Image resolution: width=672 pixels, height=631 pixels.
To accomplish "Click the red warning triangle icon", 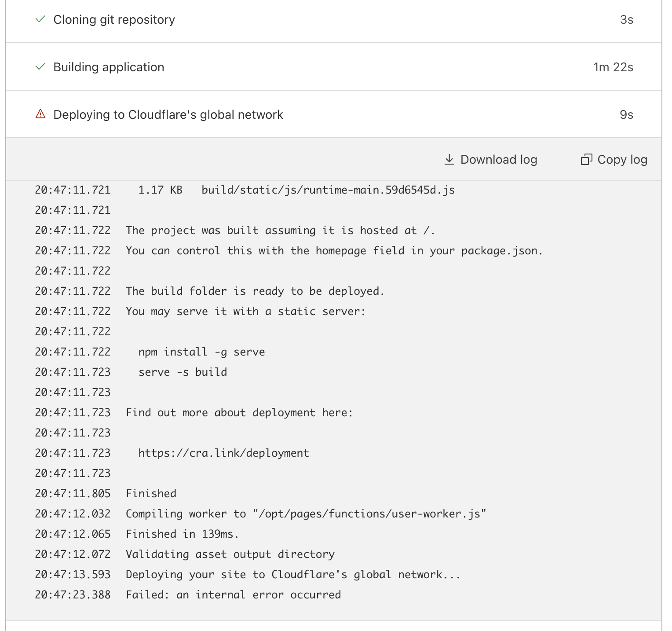I will tap(40, 114).
